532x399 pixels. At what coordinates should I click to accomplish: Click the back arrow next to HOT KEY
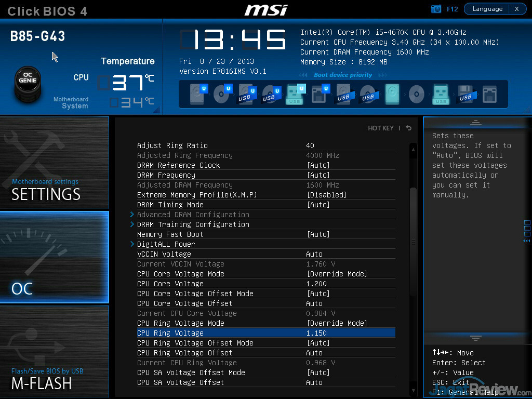click(409, 128)
